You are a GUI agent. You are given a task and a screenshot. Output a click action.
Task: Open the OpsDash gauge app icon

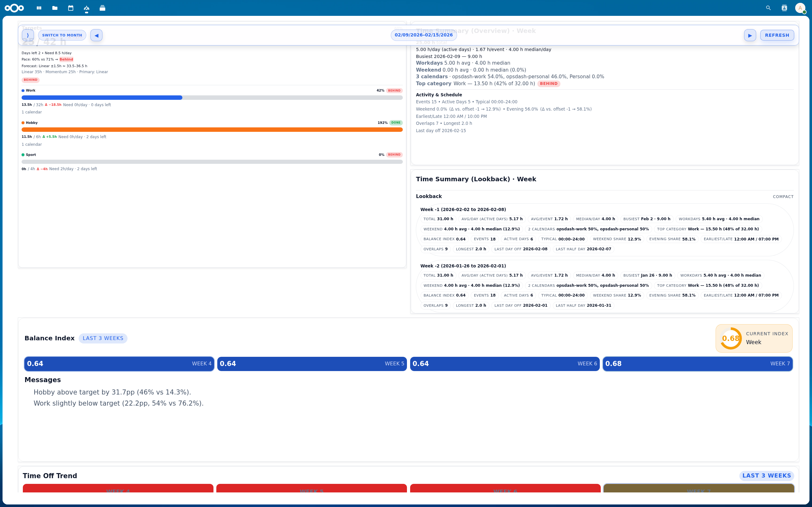coord(87,8)
